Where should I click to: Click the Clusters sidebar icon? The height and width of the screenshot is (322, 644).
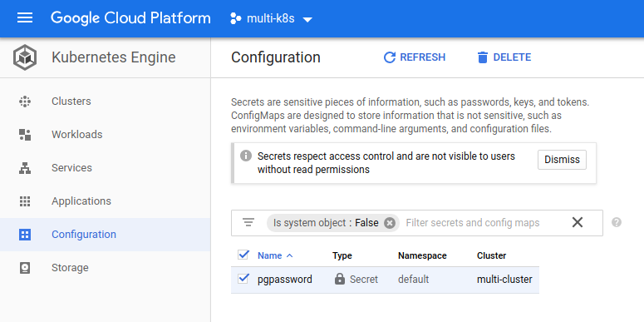25,102
